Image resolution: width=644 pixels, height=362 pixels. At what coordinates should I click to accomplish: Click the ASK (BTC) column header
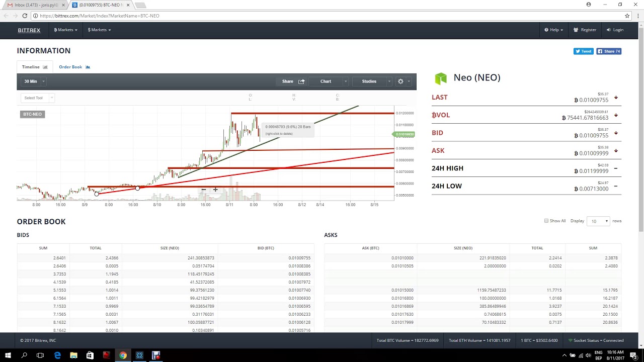[x=370, y=248]
